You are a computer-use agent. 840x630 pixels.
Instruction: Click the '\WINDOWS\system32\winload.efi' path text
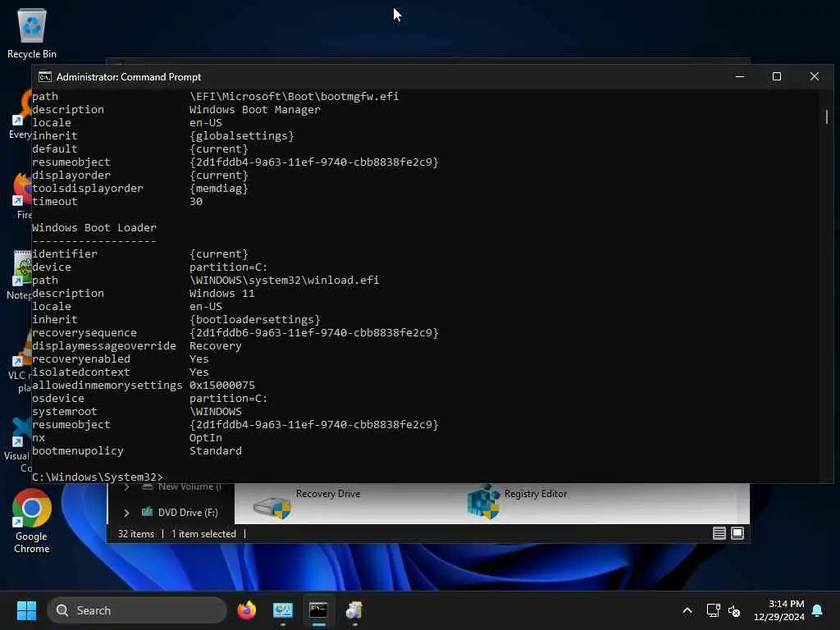284,281
